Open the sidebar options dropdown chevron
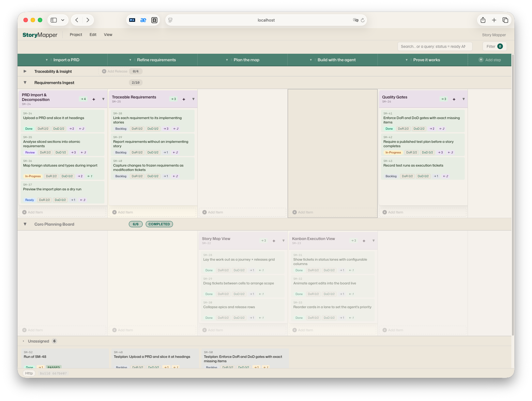The width and height of the screenshot is (532, 401). [x=63, y=20]
